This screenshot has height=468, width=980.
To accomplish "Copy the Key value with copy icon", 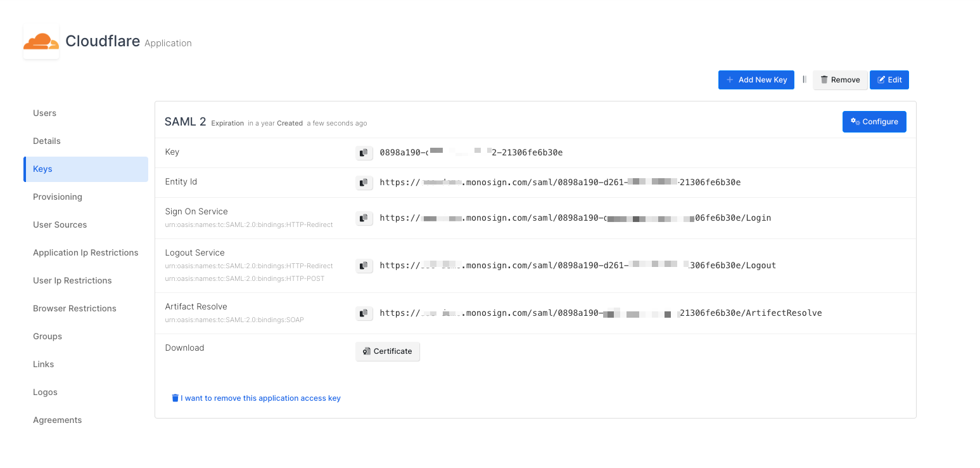I will [x=364, y=153].
